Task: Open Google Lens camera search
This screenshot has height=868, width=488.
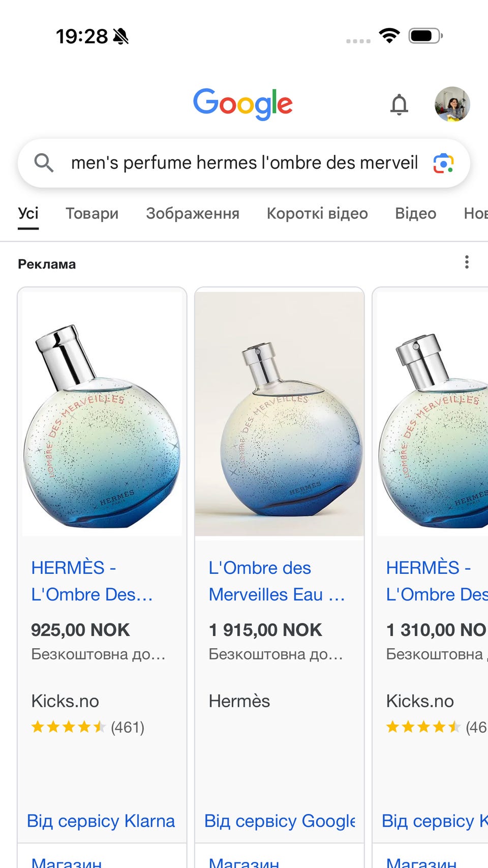Action: pyautogui.click(x=443, y=163)
